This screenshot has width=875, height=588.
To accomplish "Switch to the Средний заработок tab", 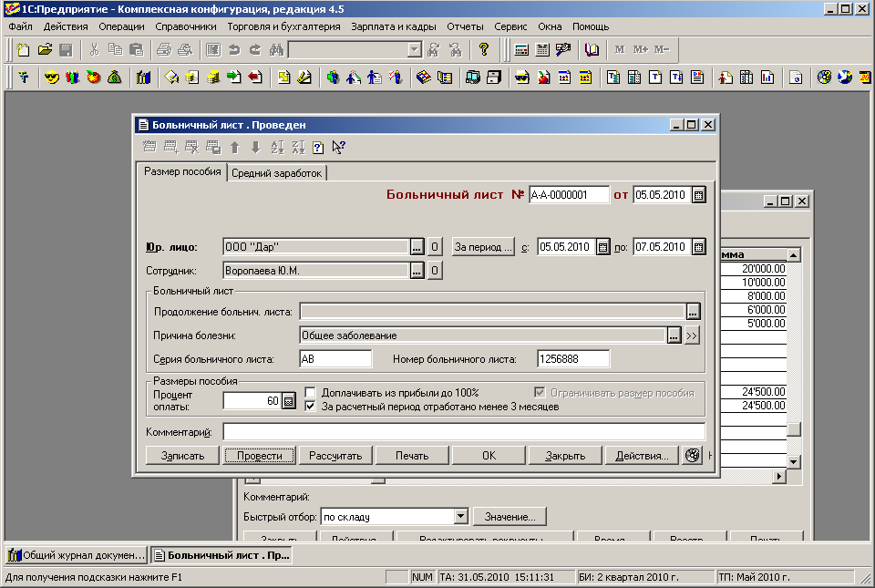I will coord(277,173).
